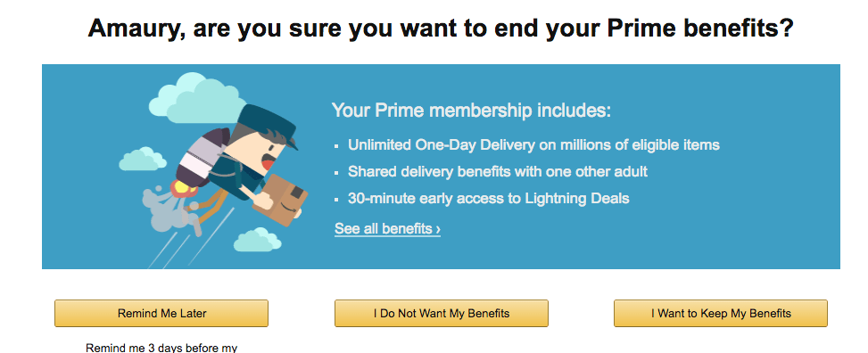Viewport: 868px width, 353px height.
Task: Click the Remind Me Later button
Action: click(161, 314)
